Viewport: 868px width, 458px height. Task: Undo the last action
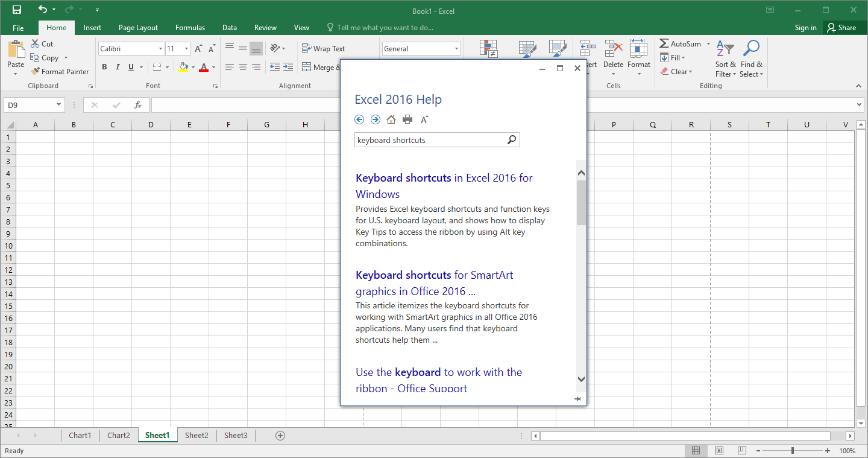(42, 10)
